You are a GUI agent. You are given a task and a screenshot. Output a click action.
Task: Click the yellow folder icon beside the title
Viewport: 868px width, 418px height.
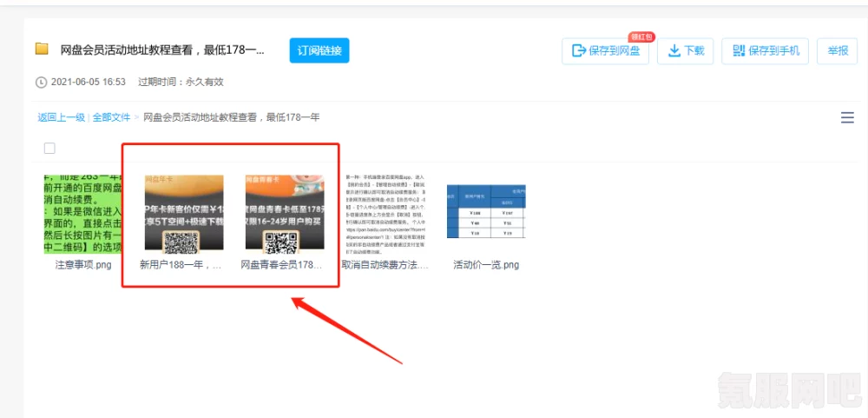[42, 49]
